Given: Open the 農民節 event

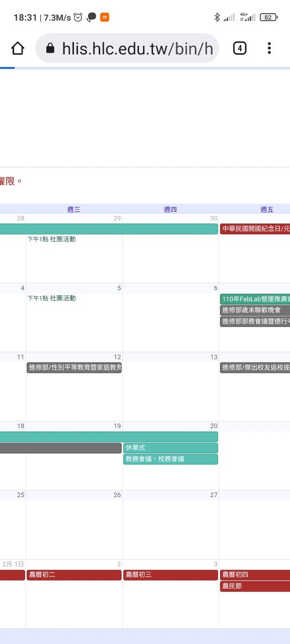Looking at the screenshot, I should [255, 587].
